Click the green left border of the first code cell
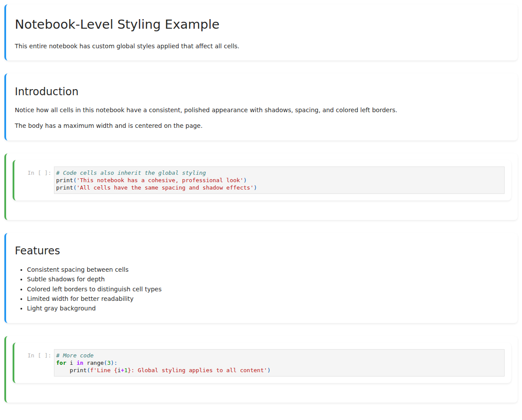 [5, 187]
